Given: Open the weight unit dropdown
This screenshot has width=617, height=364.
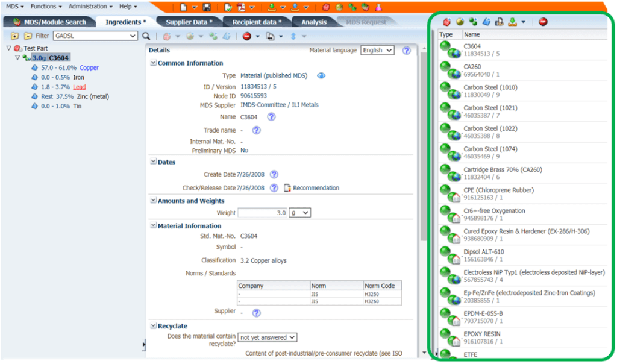Looking at the screenshot, I should [299, 213].
